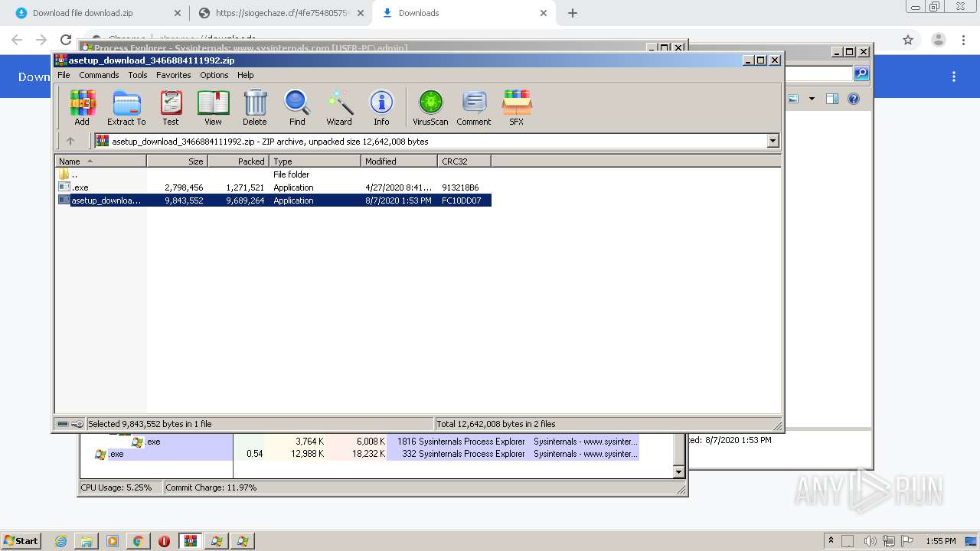This screenshot has height=551, width=980.
Task: Click the volume speaker tray icon
Action: click(871, 541)
